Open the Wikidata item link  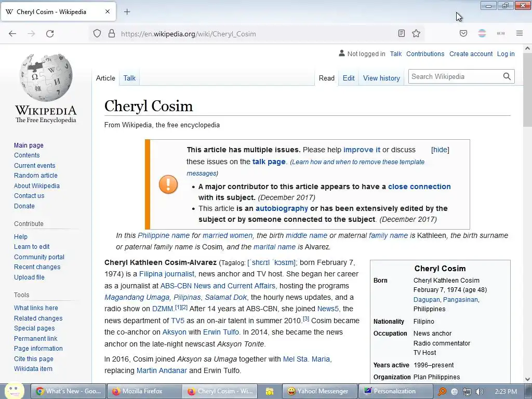pos(33,368)
